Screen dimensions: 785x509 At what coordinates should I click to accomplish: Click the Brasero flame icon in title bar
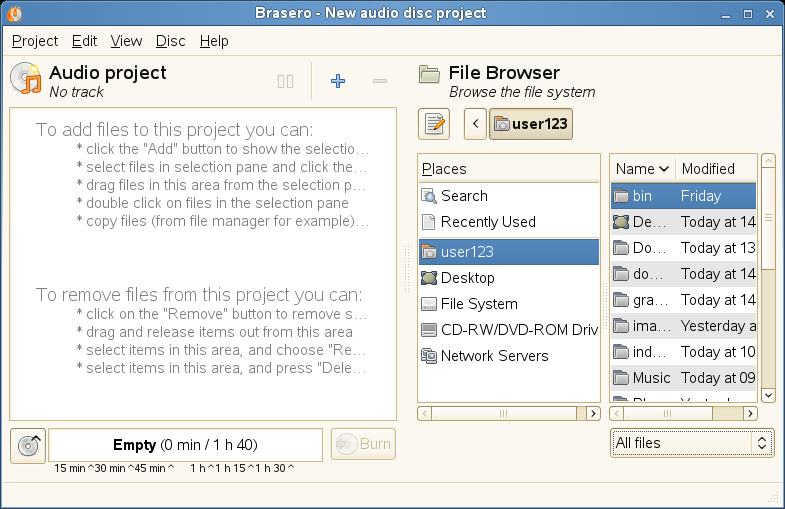click(15, 14)
